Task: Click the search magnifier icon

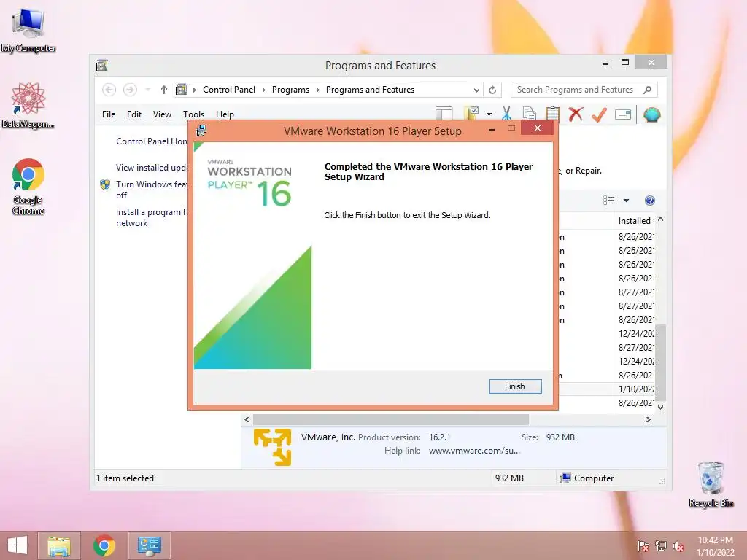Action: pos(648,90)
